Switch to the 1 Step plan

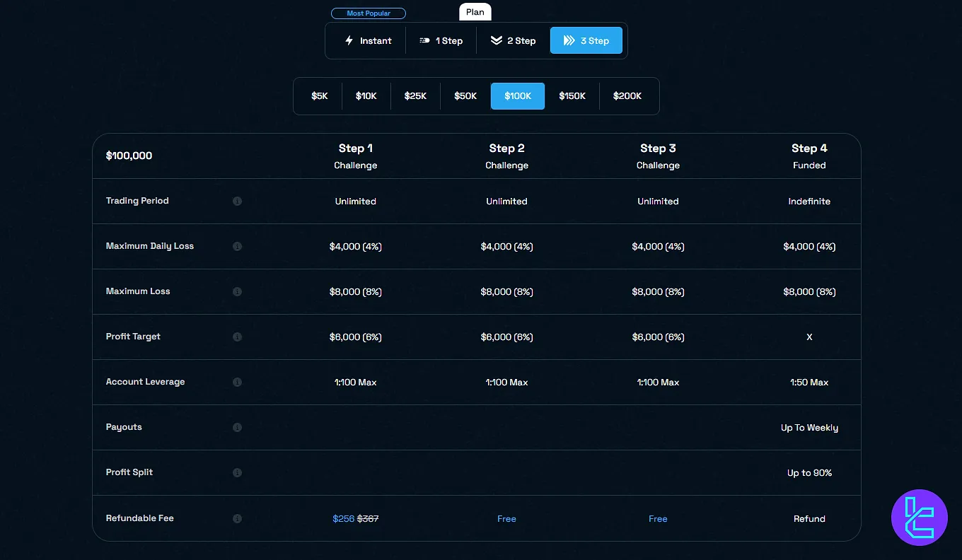441,41
